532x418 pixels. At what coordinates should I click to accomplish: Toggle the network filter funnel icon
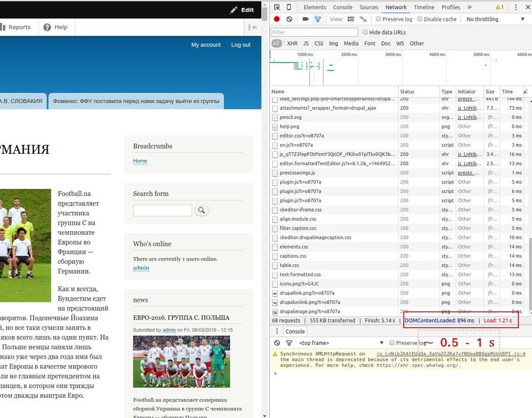(x=317, y=20)
